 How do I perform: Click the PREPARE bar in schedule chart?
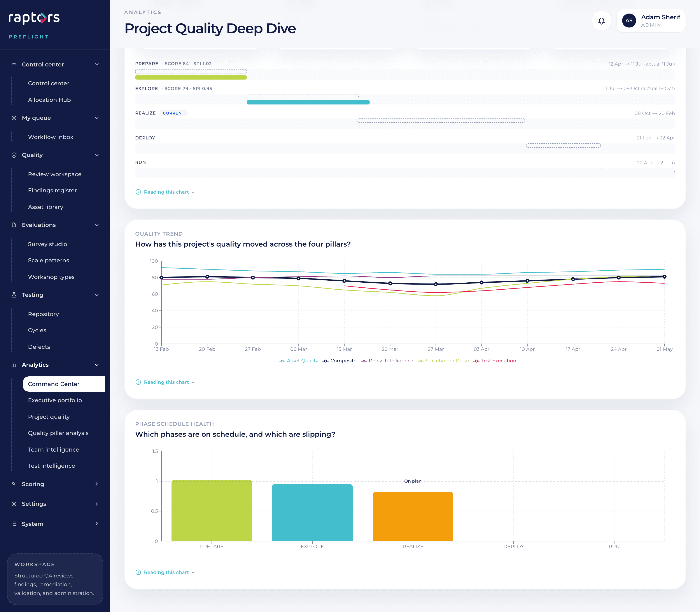(212, 511)
